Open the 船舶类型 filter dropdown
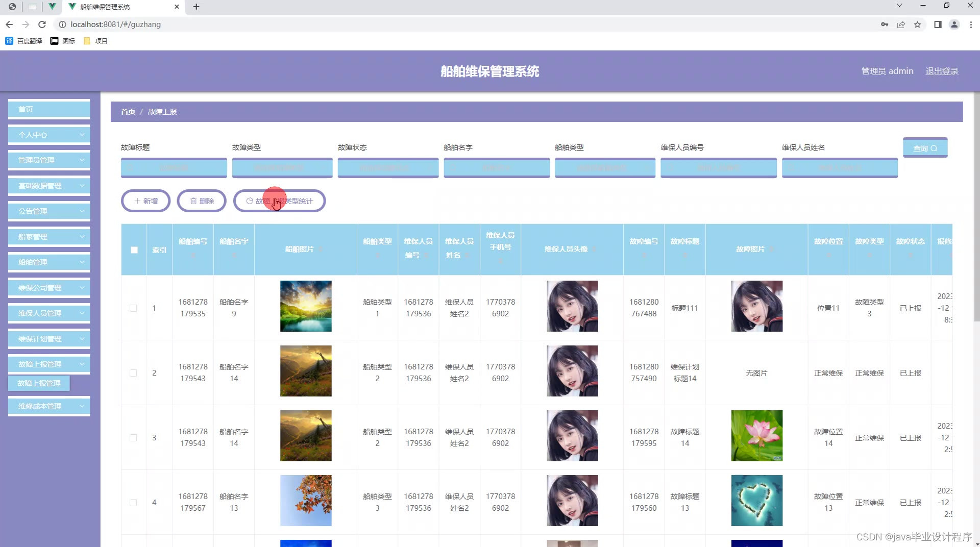The height and width of the screenshot is (547, 980). pyautogui.click(x=605, y=168)
